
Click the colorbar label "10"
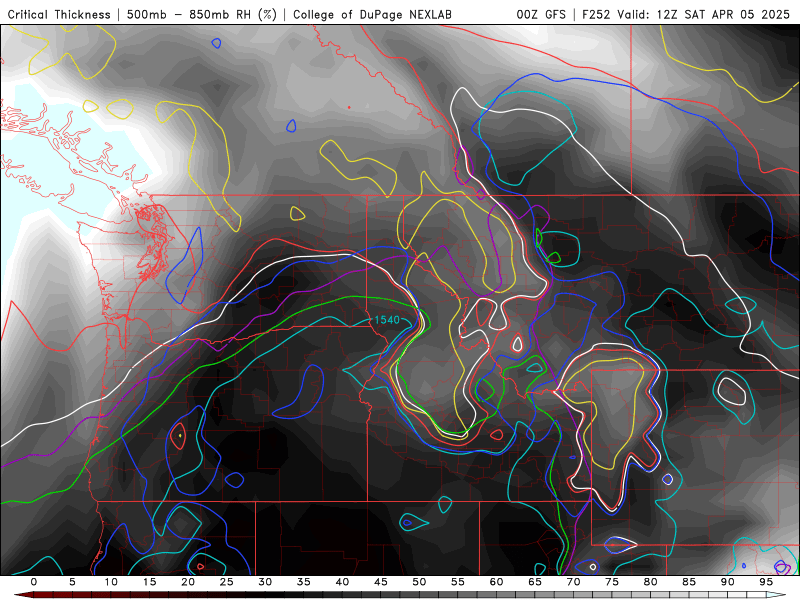click(111, 582)
